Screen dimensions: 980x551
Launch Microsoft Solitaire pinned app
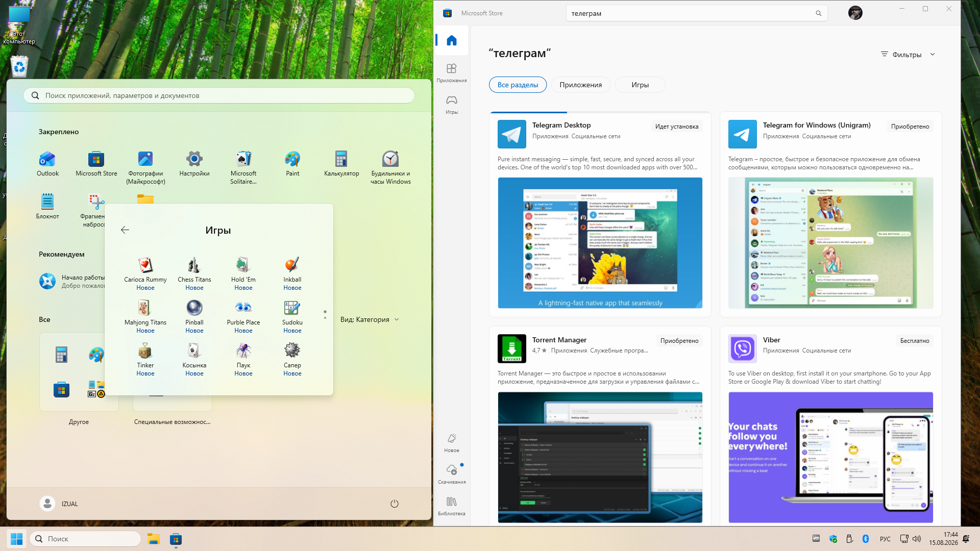pyautogui.click(x=243, y=168)
